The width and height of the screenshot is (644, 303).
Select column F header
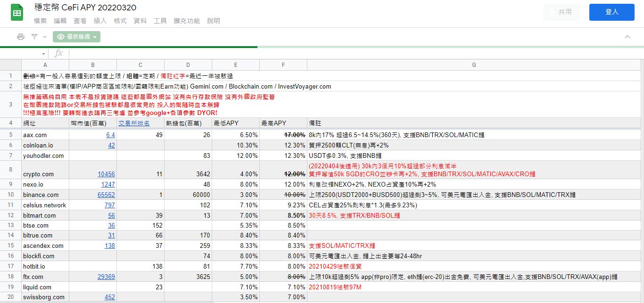coord(283,65)
